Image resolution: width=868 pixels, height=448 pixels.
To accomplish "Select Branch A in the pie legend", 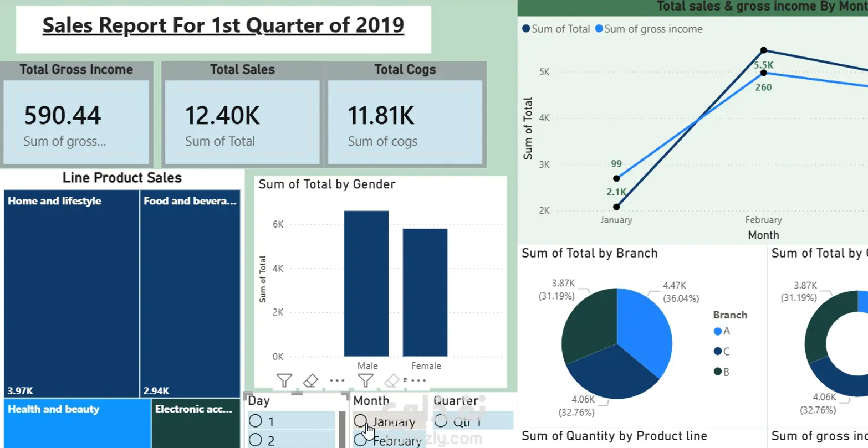I will (x=722, y=331).
